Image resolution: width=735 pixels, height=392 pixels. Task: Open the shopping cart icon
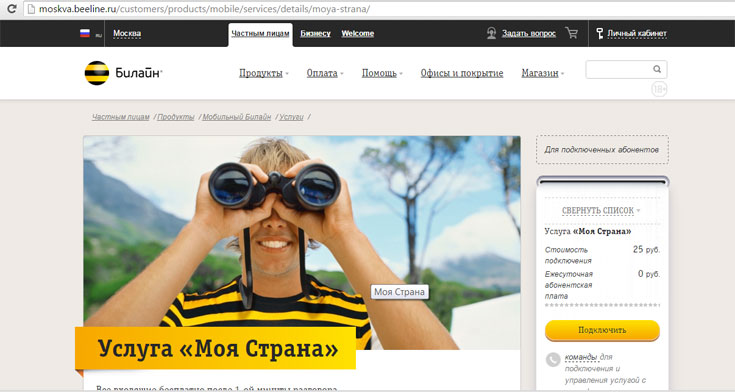coord(571,33)
